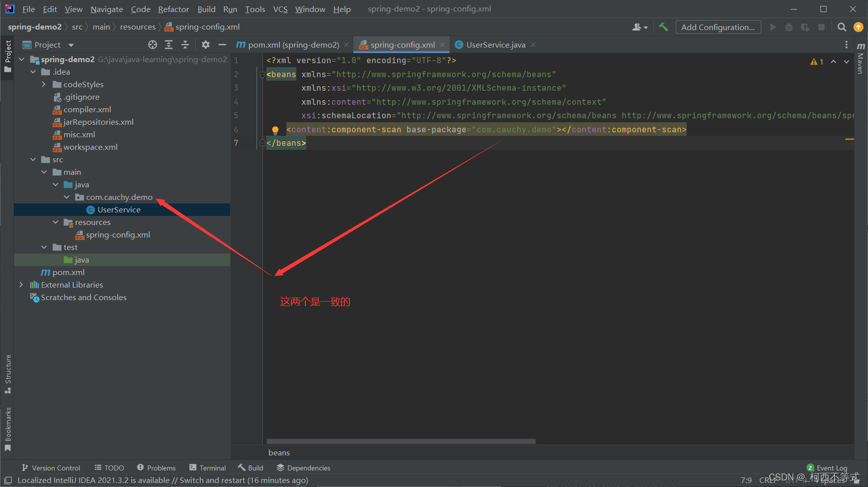Collapse the main folder node

[44, 172]
